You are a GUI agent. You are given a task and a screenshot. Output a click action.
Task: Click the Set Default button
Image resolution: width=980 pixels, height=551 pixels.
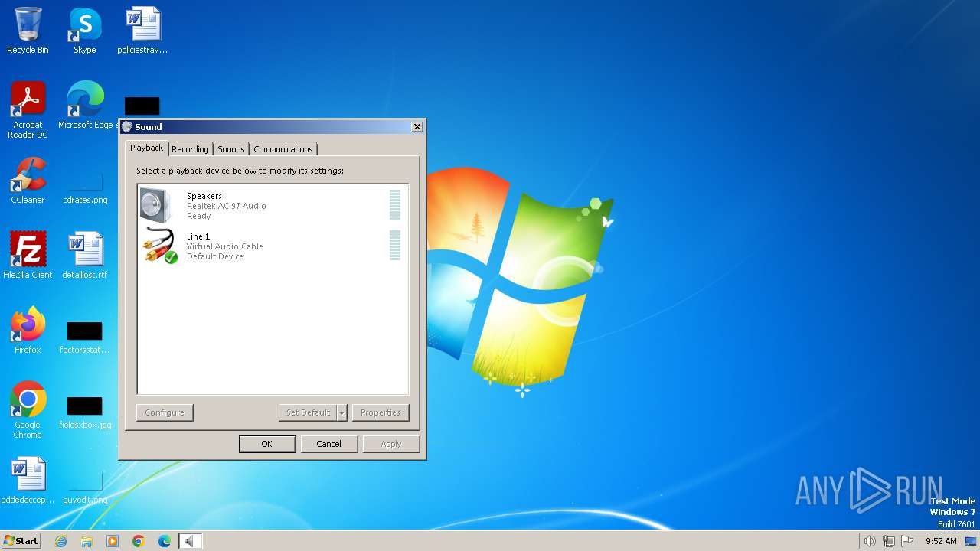pyautogui.click(x=308, y=412)
